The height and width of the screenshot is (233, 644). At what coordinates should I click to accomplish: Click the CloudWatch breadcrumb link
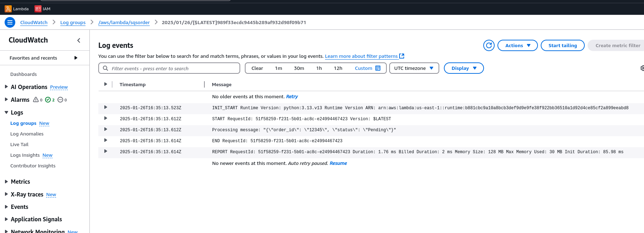pos(34,22)
